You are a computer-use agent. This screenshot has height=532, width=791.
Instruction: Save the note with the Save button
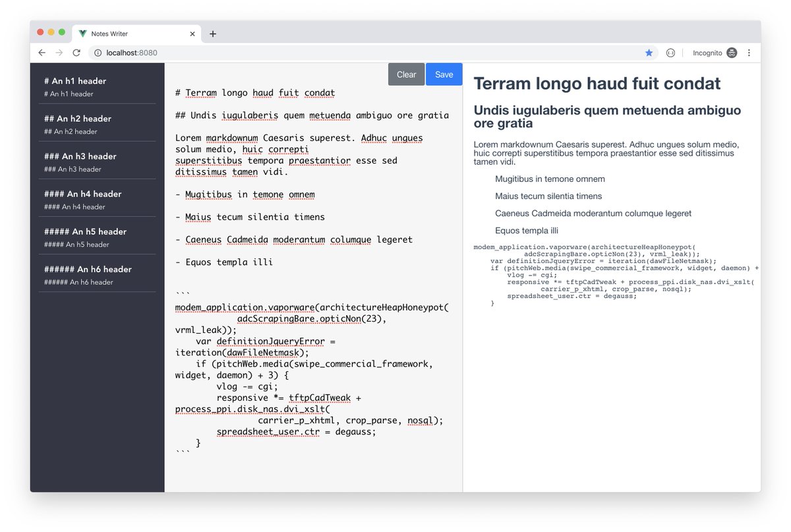pyautogui.click(x=444, y=74)
